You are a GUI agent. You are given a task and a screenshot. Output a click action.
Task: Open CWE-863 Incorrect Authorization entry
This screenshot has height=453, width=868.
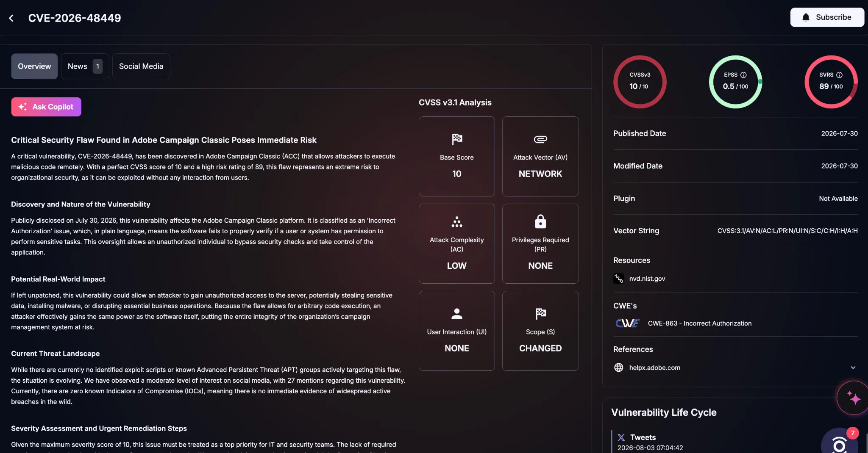700,323
